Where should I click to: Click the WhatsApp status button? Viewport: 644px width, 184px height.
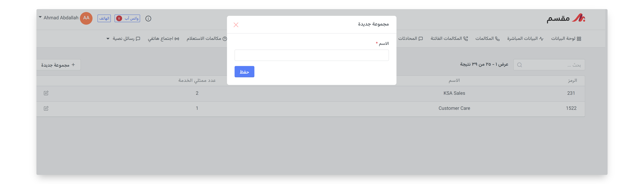click(127, 19)
